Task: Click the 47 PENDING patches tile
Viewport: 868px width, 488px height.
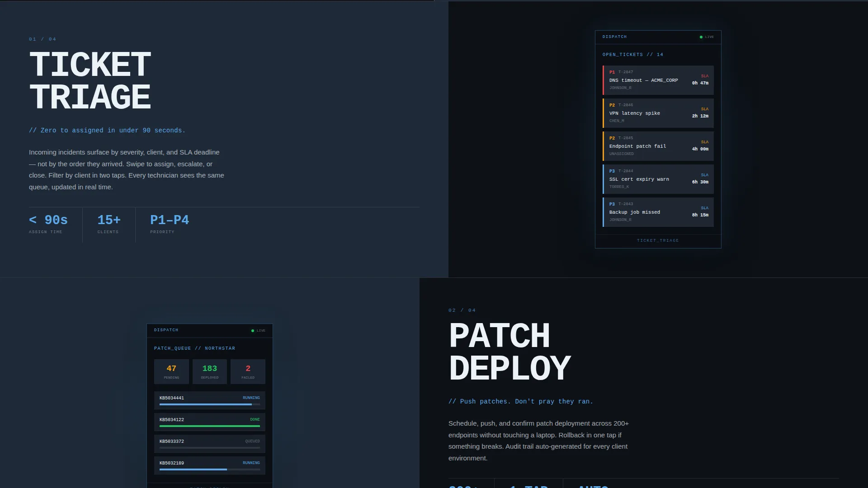Action: coord(171,372)
